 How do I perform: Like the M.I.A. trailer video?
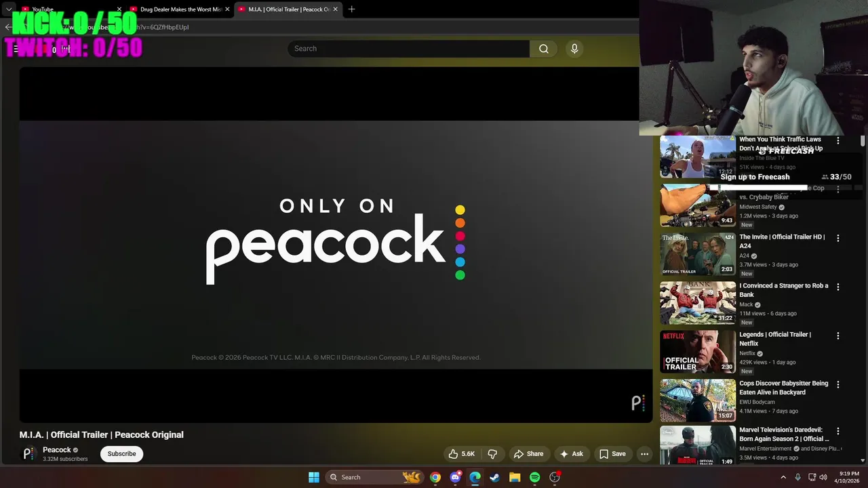pyautogui.click(x=462, y=454)
